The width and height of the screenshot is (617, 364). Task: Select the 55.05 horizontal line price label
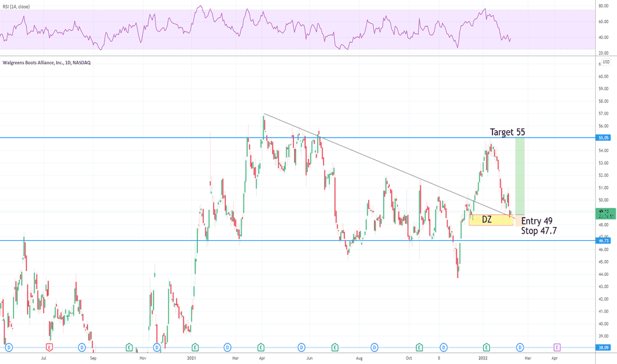604,138
